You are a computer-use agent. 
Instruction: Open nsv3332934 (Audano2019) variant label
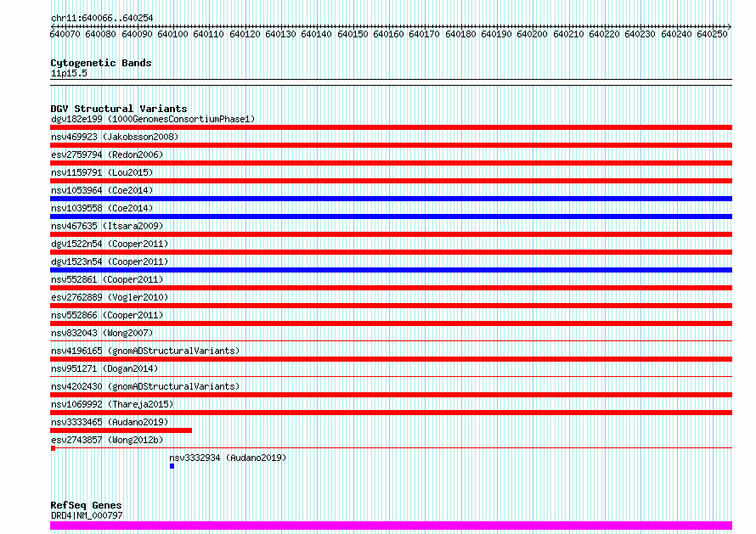(228, 458)
